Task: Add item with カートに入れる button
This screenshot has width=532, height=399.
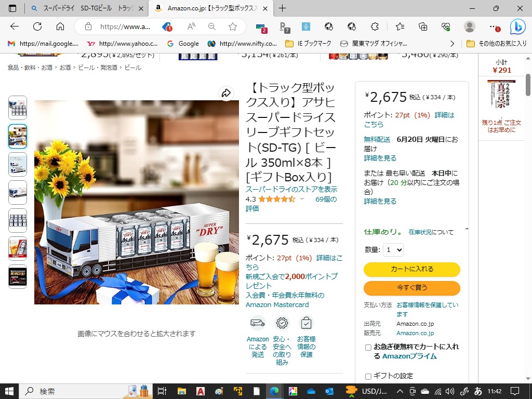Action: click(x=412, y=269)
